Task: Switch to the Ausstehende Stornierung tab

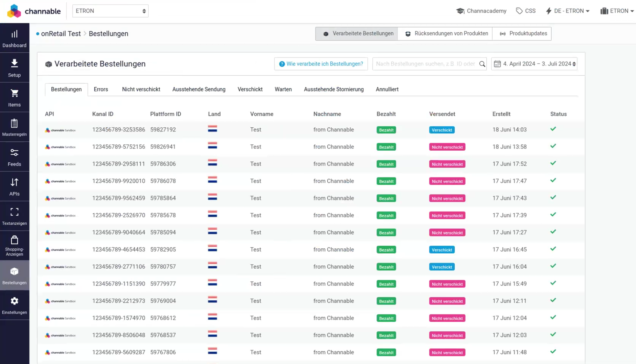Action: tap(333, 89)
